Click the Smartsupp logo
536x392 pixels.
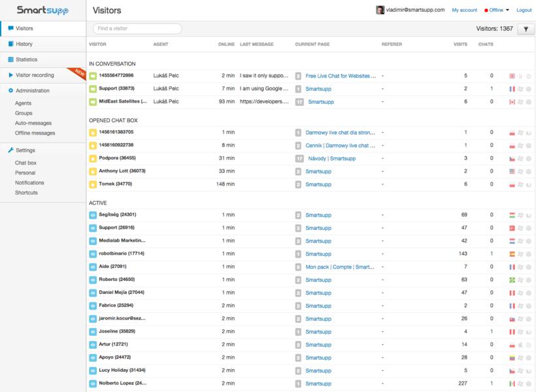[42, 10]
